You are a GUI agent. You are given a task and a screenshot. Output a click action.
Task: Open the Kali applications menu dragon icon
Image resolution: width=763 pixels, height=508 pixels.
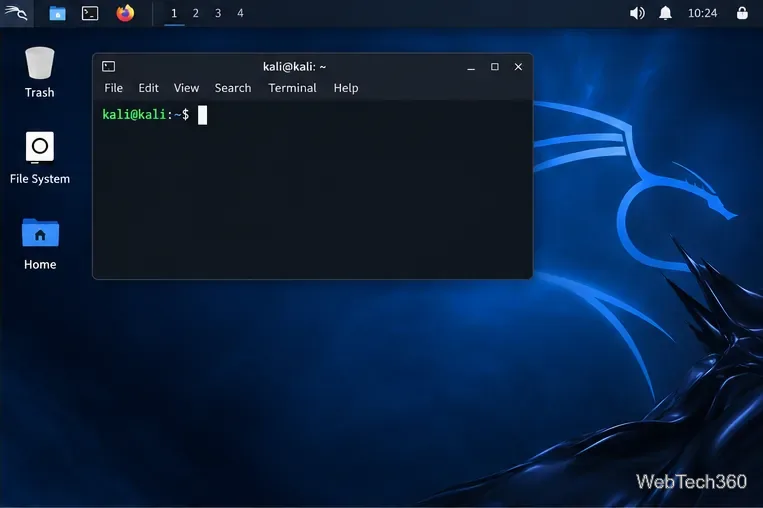[x=16, y=13]
